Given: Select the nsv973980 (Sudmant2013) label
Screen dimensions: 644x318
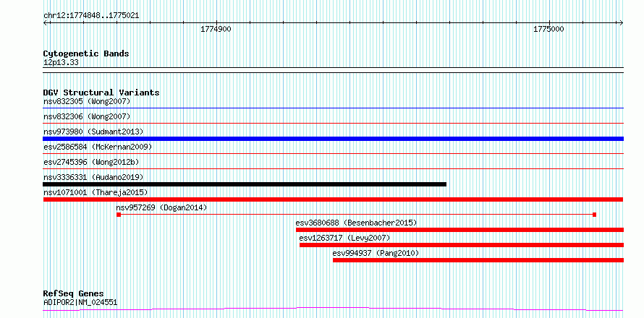Looking at the screenshot, I should pyautogui.click(x=93, y=132).
